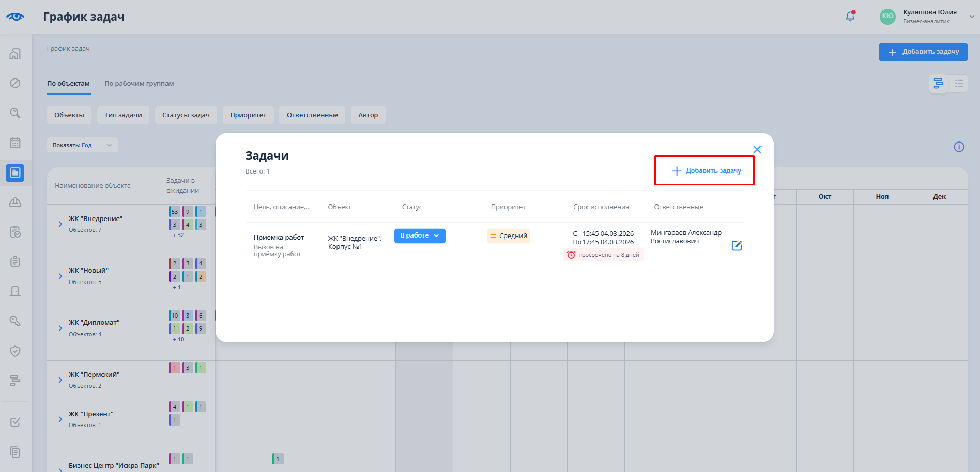Image resolution: width=980 pixels, height=472 pixels.
Task: Open the home building sidebar icon
Action: click(15, 54)
